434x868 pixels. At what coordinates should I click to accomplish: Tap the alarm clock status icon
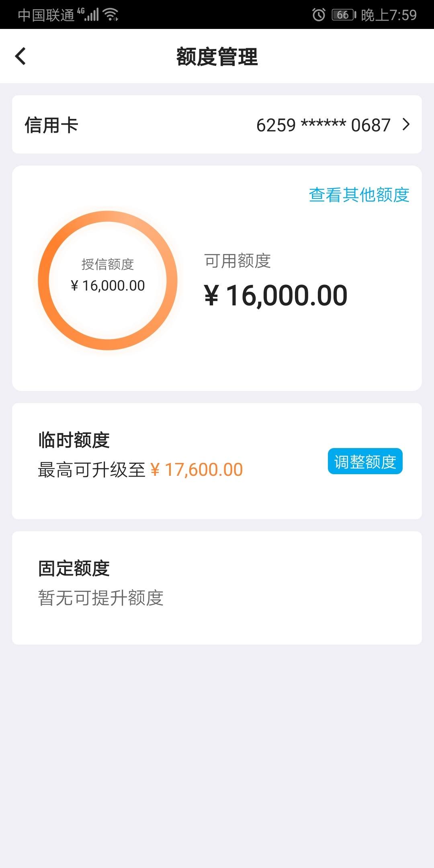(x=319, y=15)
